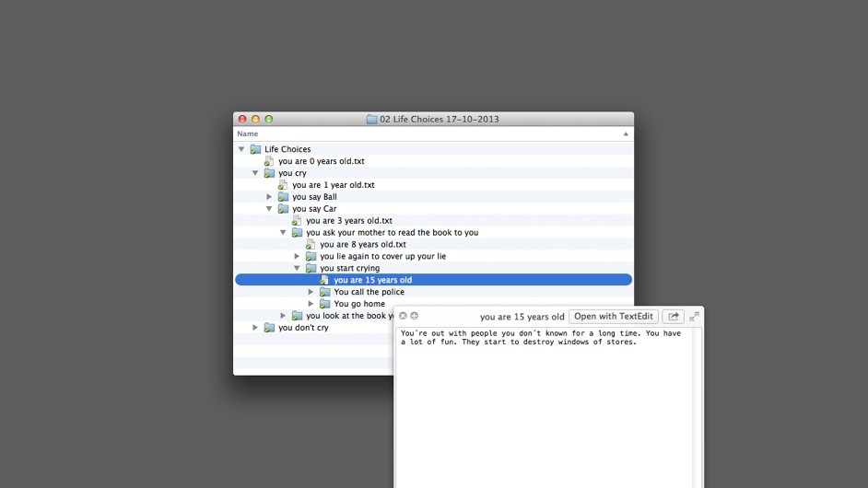Image resolution: width=868 pixels, height=488 pixels.
Task: Click the Life Choices folder icon
Action: [255, 149]
